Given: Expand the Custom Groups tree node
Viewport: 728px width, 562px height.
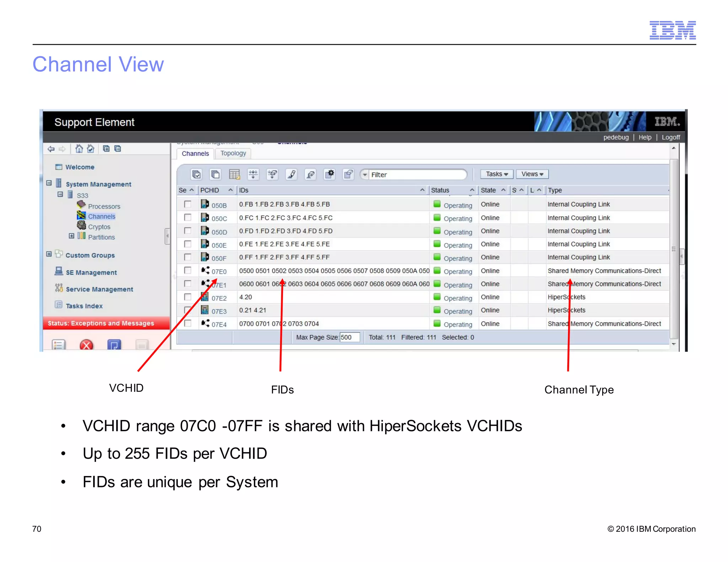Looking at the screenshot, I should pyautogui.click(x=49, y=254).
